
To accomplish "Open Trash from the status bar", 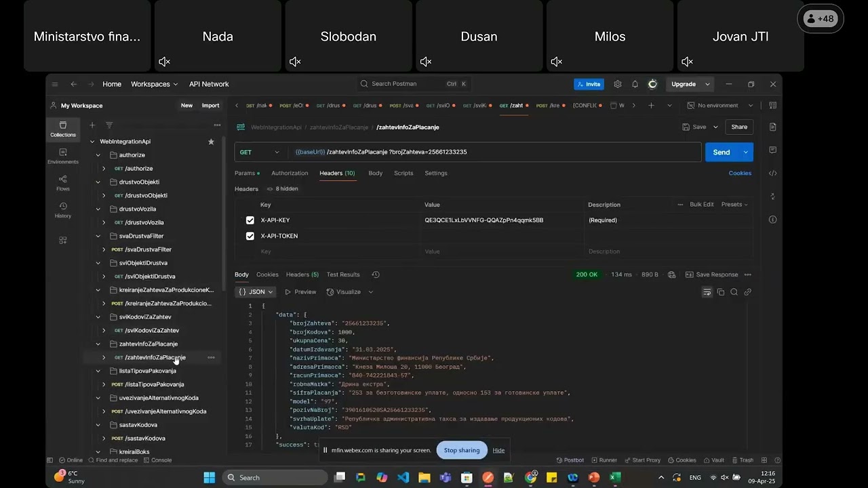I will [x=742, y=460].
